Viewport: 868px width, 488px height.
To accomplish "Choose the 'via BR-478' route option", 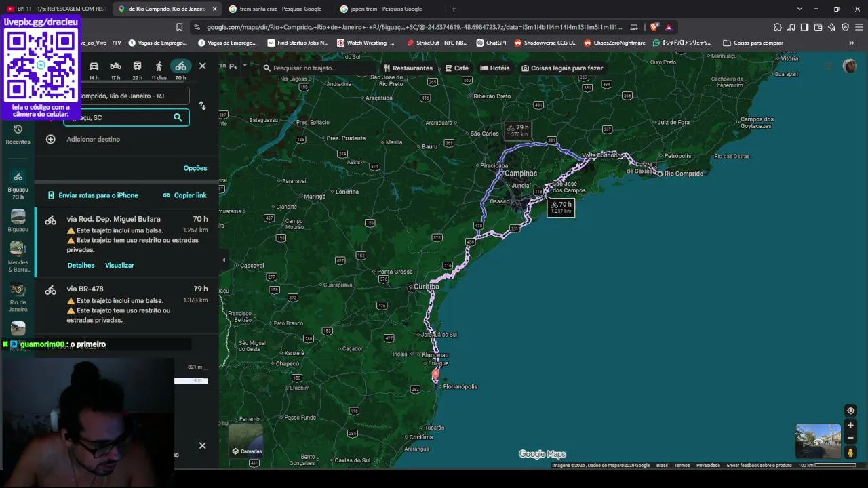I will 127,304.
